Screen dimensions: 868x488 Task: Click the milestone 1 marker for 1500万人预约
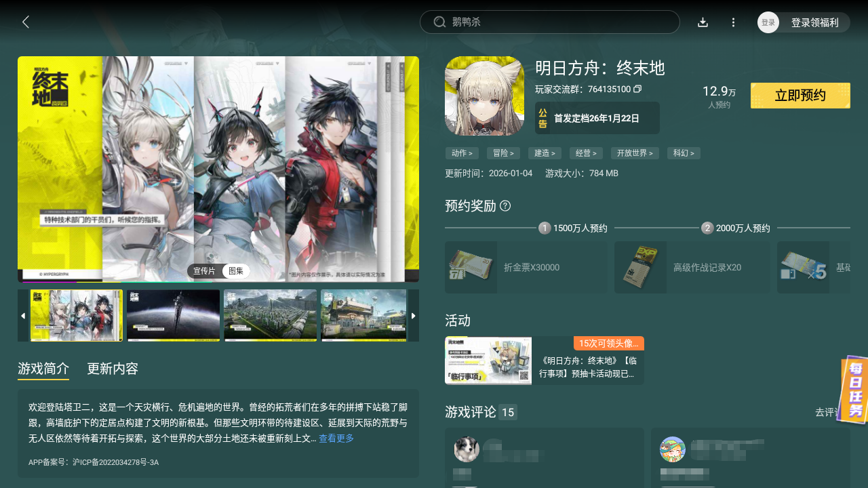click(x=545, y=228)
